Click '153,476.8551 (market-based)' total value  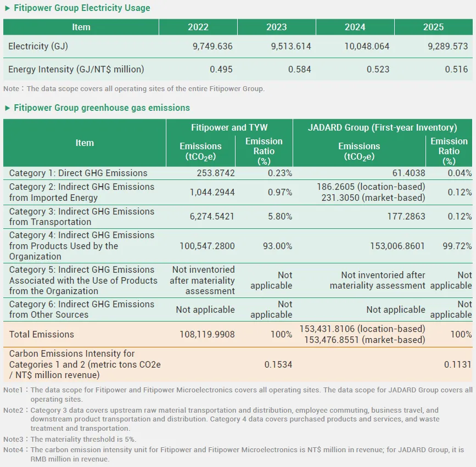pyautogui.click(x=365, y=340)
